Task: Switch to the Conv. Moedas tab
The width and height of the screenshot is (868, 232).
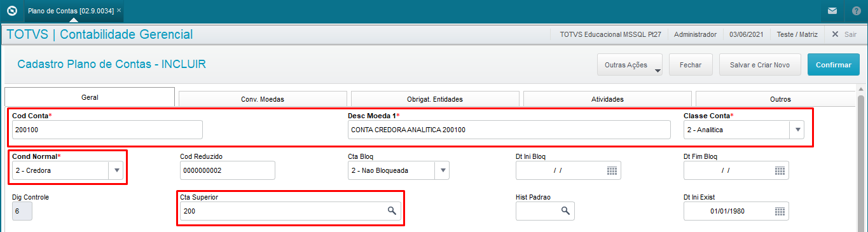Action: coord(263,99)
